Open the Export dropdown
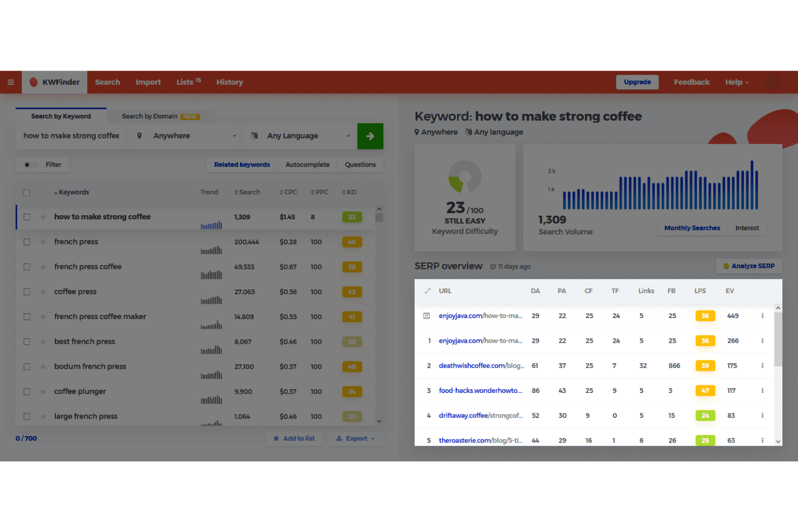This screenshot has width=798, height=532. pyautogui.click(x=355, y=439)
